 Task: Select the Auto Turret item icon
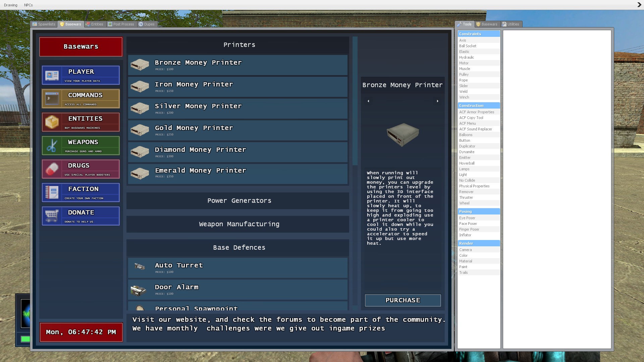pos(140,266)
